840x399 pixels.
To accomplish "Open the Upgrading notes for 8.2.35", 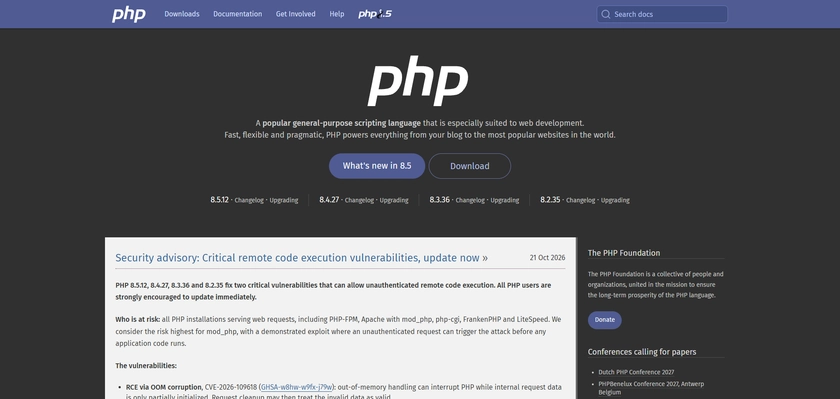I will tap(616, 200).
